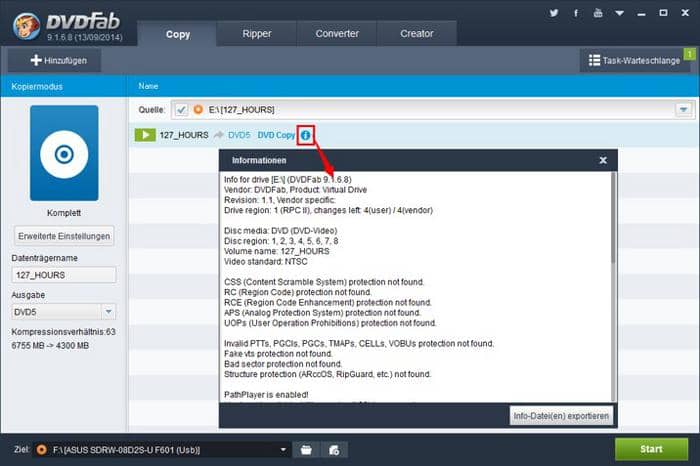Click the DVDFab logo mascot

pyautogui.click(x=26, y=25)
